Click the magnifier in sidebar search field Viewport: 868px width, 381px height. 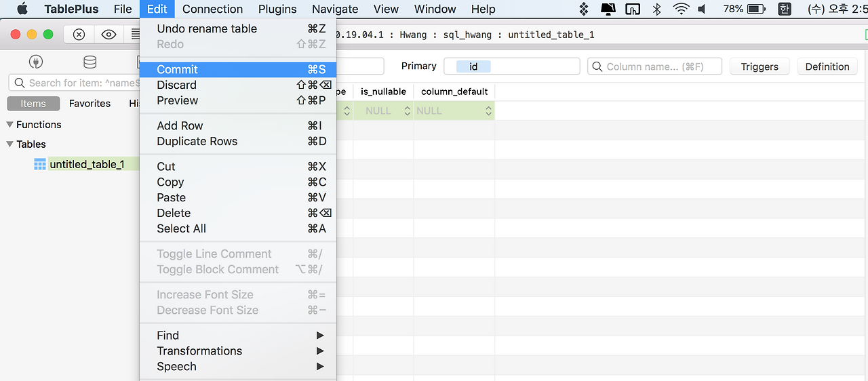pos(19,83)
